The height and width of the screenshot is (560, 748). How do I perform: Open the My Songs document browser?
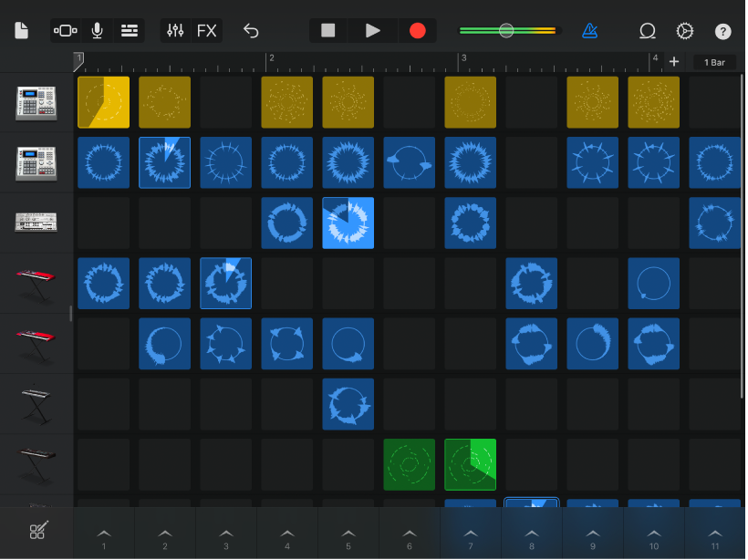[x=20, y=30]
